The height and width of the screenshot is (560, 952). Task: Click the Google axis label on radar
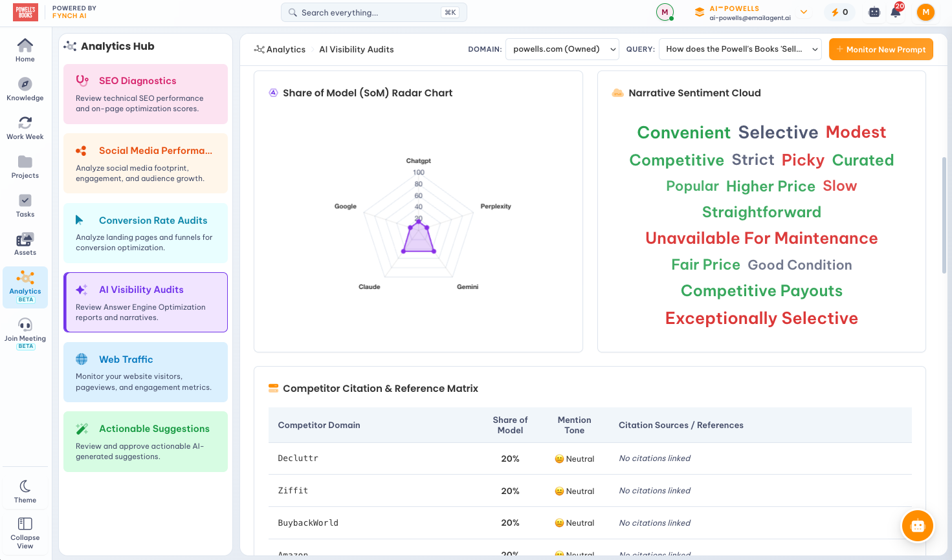tap(346, 206)
